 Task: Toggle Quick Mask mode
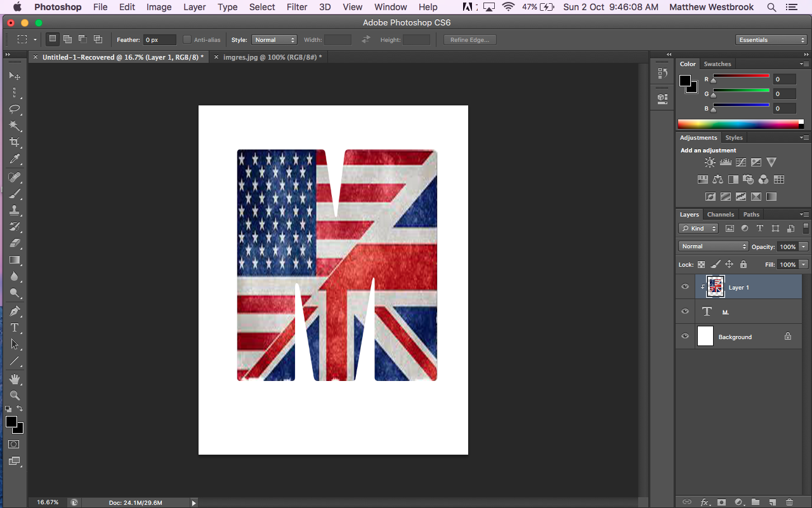pos(14,444)
